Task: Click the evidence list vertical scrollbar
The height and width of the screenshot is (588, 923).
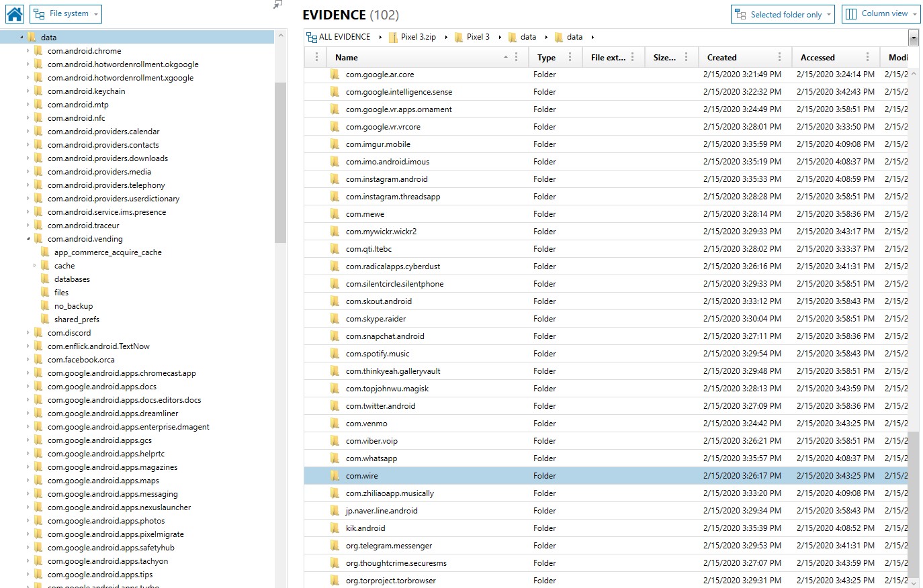Action: [914, 503]
